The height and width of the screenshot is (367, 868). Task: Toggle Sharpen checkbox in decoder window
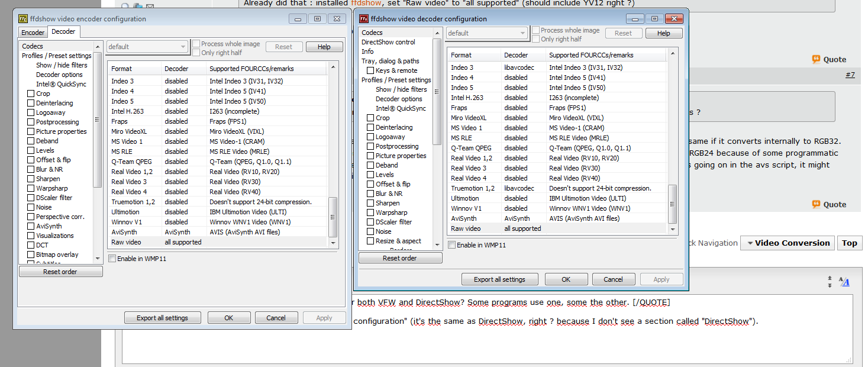click(370, 203)
